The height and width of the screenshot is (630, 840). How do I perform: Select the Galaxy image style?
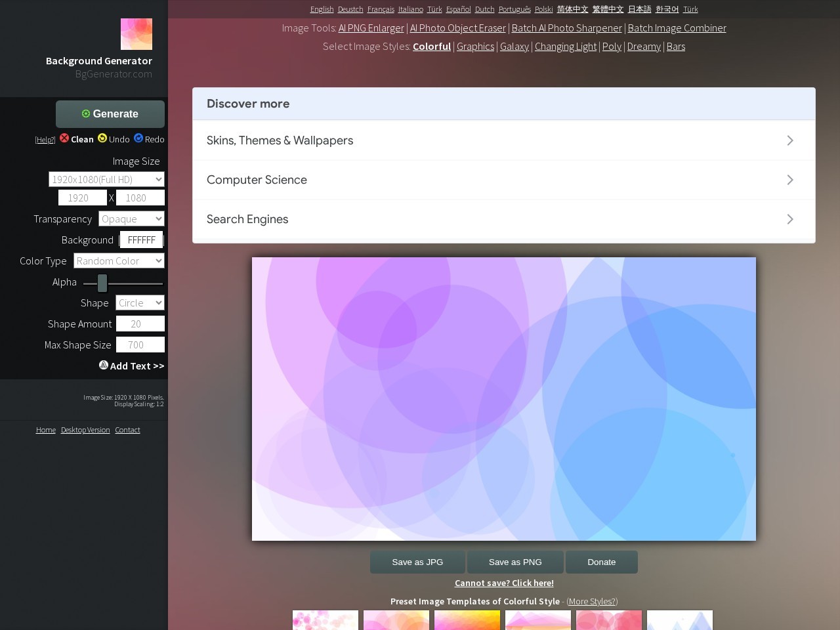tap(514, 46)
